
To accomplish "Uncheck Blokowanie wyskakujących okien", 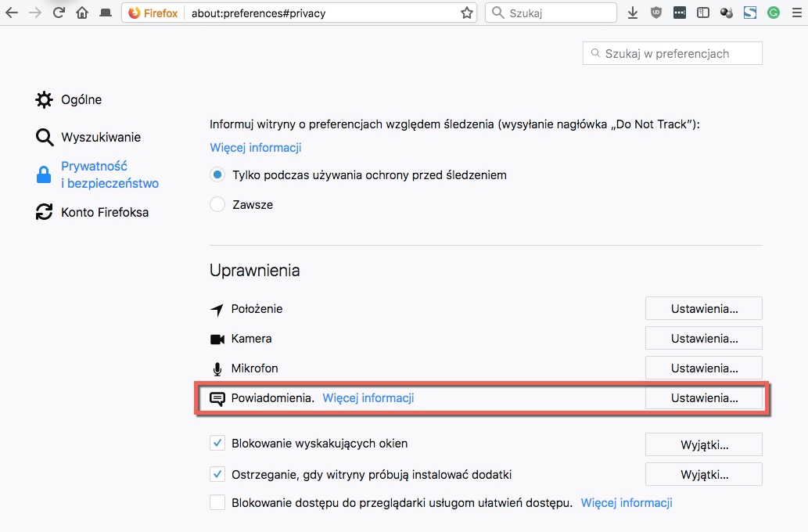I will point(217,444).
